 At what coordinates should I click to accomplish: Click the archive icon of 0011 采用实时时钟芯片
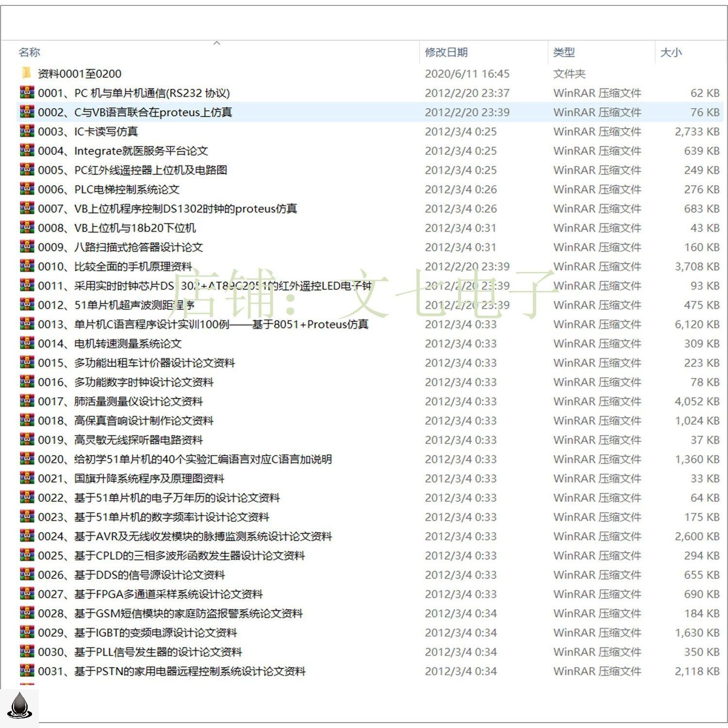[27, 285]
